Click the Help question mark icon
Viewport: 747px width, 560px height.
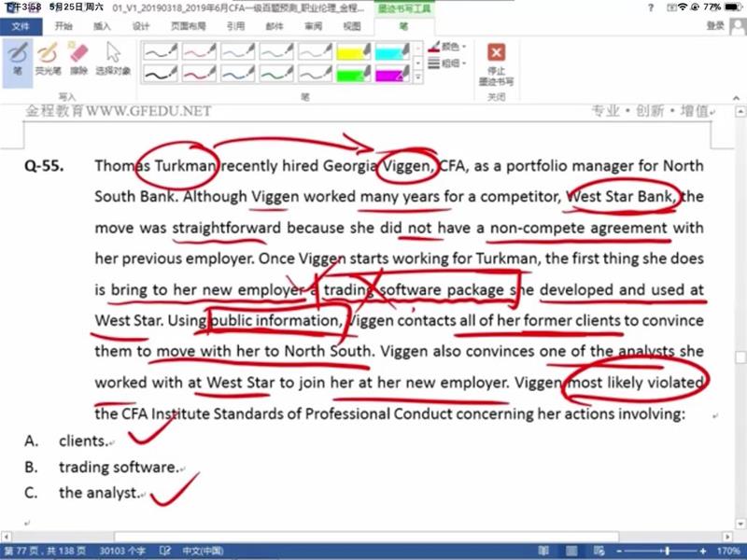(x=651, y=7)
